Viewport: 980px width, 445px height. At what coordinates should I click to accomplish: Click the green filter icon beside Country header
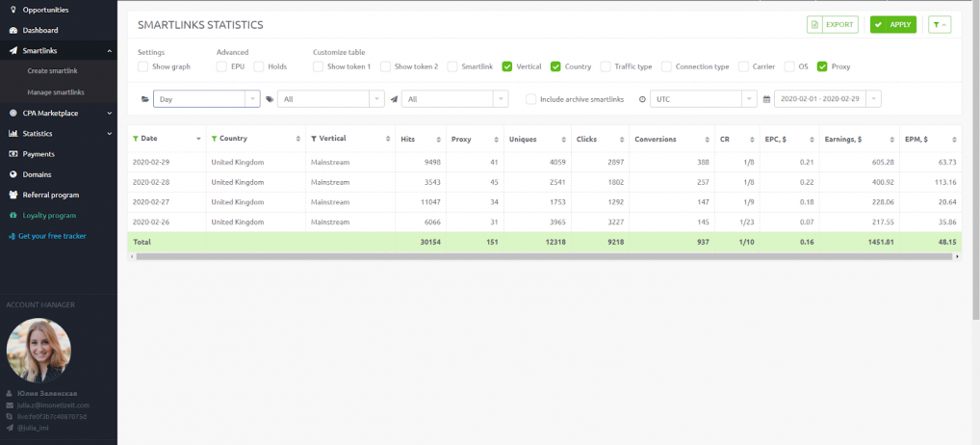215,138
